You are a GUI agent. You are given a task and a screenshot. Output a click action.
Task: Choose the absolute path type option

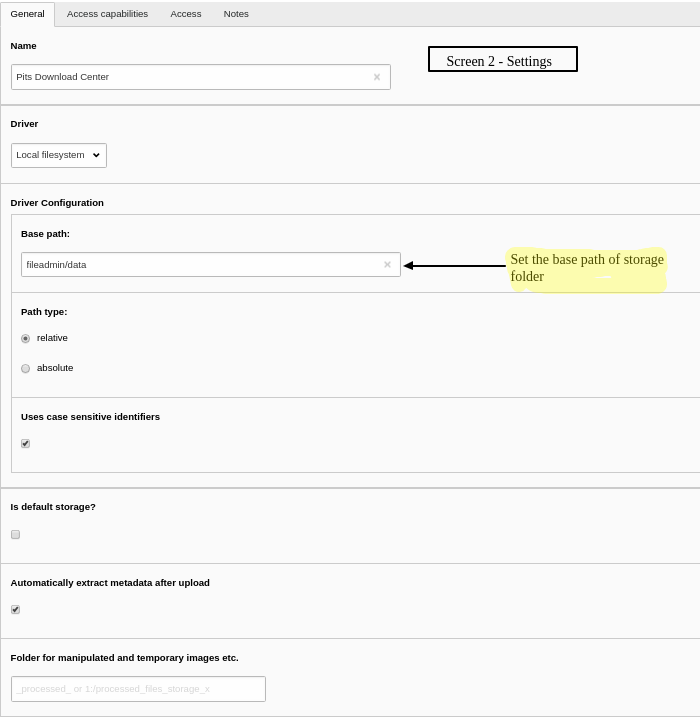26,369
